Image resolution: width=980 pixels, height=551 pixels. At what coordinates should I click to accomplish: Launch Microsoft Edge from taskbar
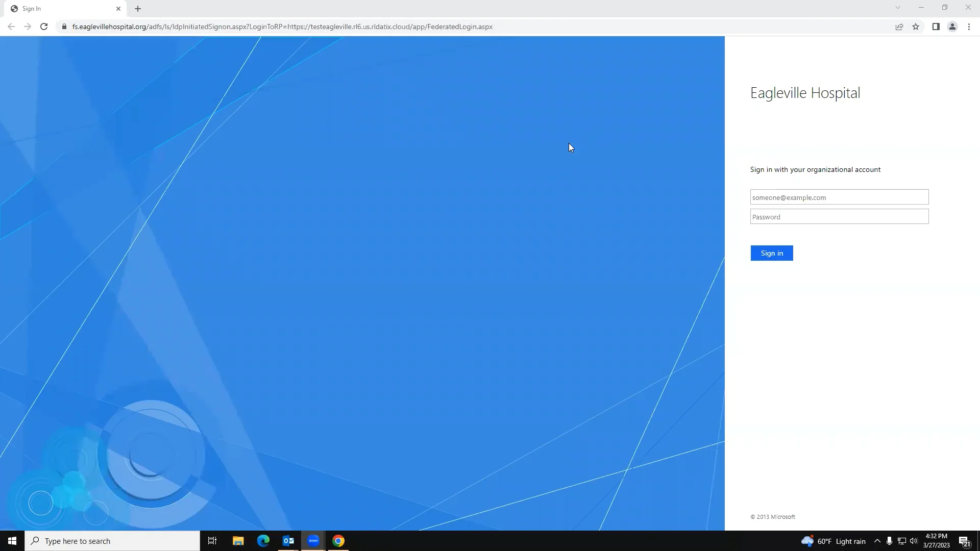(263, 541)
